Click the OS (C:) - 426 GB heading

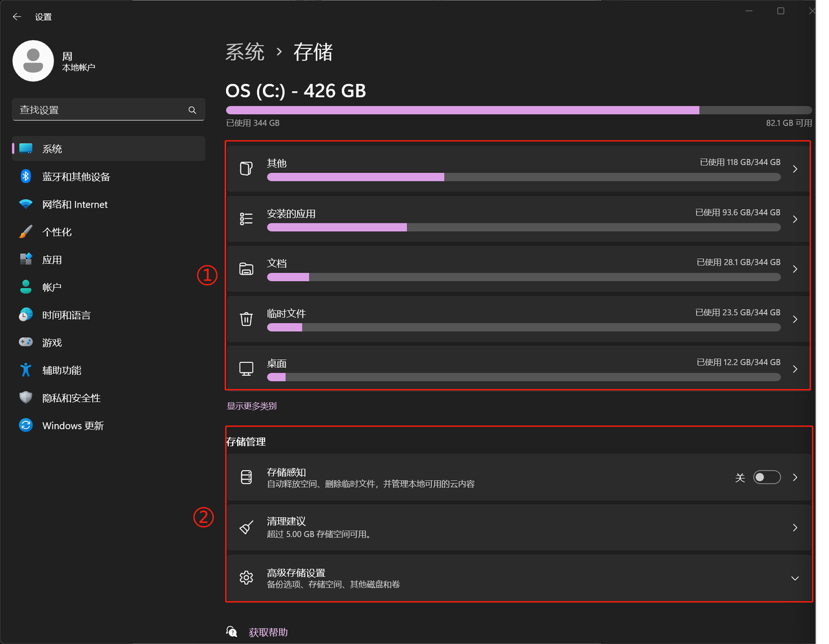point(295,91)
